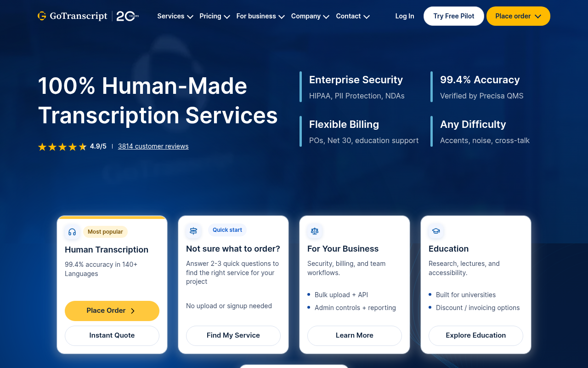The image size is (588, 368).
Task: Click Instant Quote button
Action: (x=112, y=336)
